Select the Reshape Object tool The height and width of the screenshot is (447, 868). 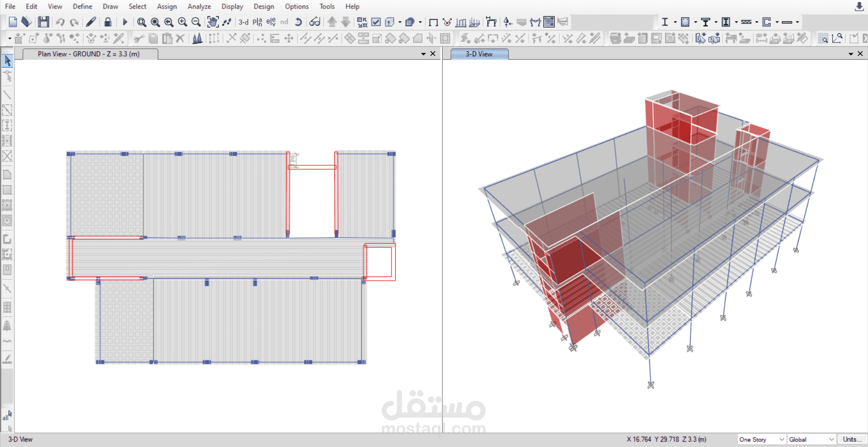pos(7,76)
